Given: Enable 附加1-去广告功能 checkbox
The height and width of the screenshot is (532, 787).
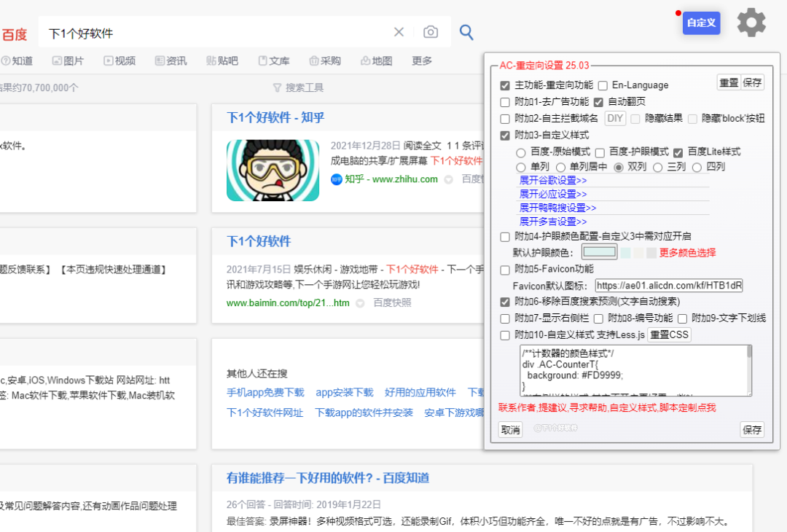Looking at the screenshot, I should point(505,102).
